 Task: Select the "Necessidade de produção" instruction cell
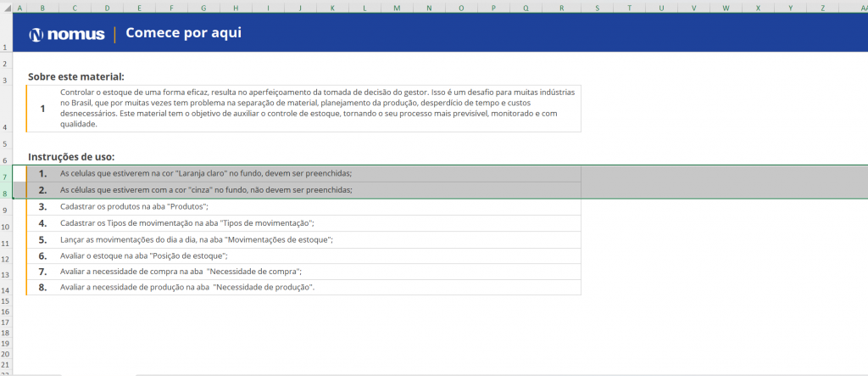click(x=187, y=288)
